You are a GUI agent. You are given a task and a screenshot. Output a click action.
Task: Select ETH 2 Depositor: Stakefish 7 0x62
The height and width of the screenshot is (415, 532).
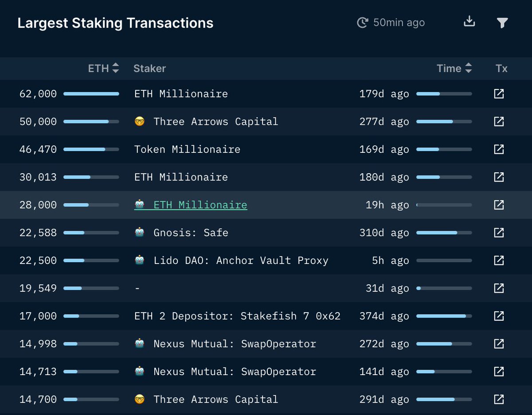click(237, 316)
